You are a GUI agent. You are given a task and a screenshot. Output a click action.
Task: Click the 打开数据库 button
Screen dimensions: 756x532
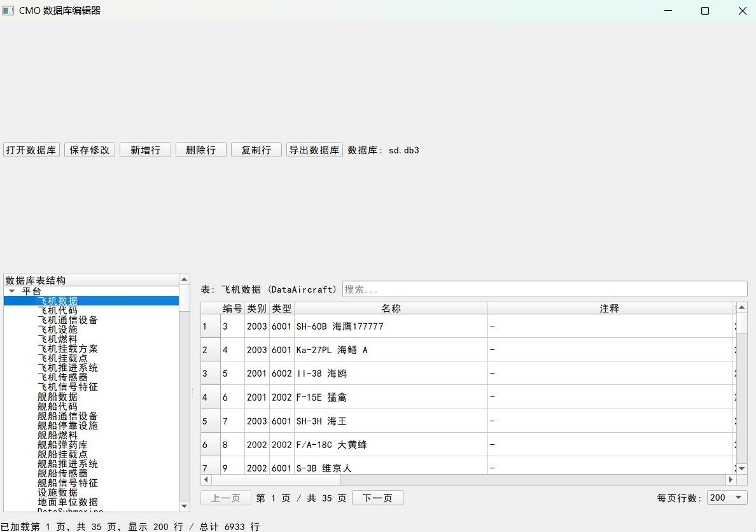click(x=31, y=150)
